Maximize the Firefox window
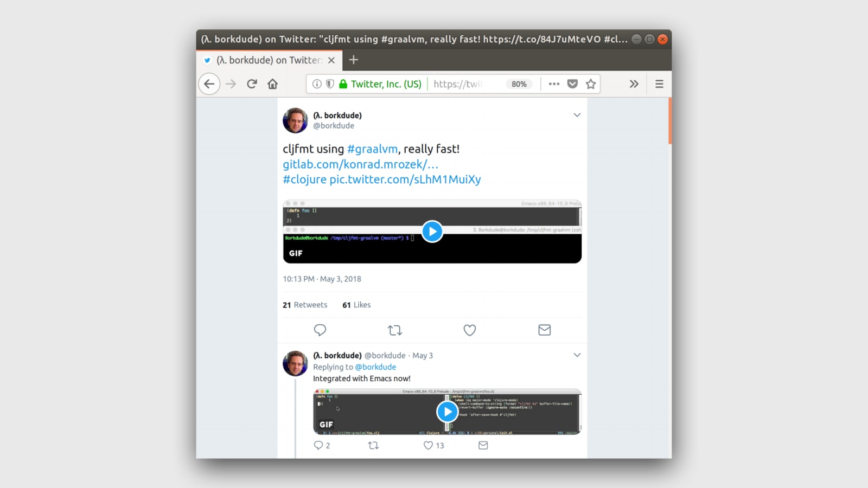Screen dimensions: 868x488 coord(649,39)
